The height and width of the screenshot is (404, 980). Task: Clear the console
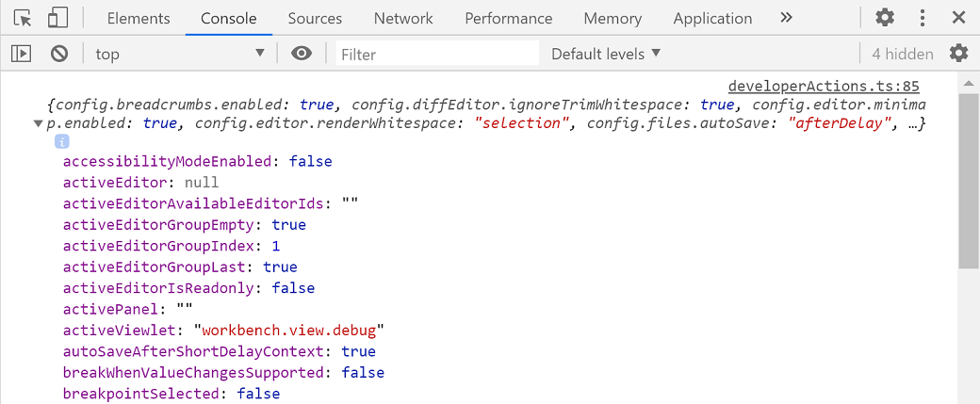pos(58,54)
